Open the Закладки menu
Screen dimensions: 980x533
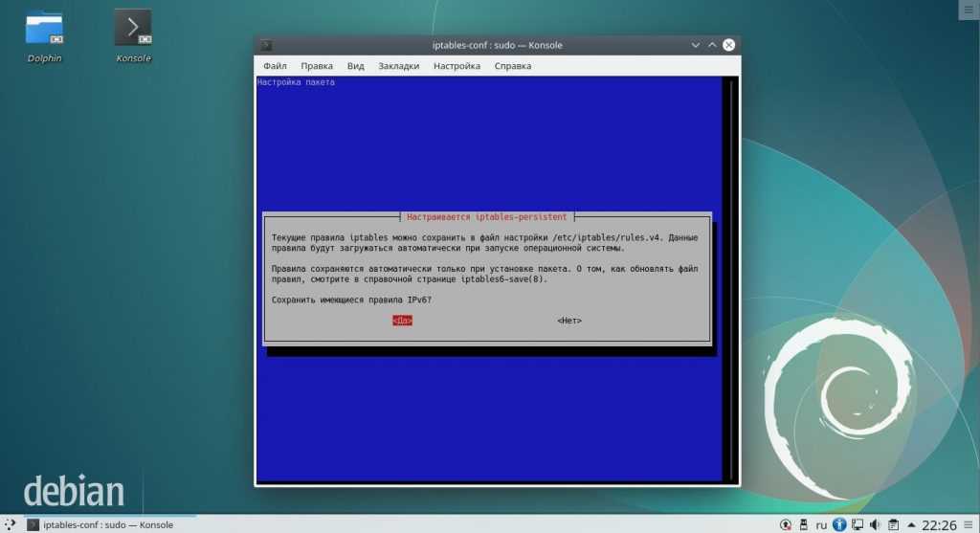[x=398, y=66]
